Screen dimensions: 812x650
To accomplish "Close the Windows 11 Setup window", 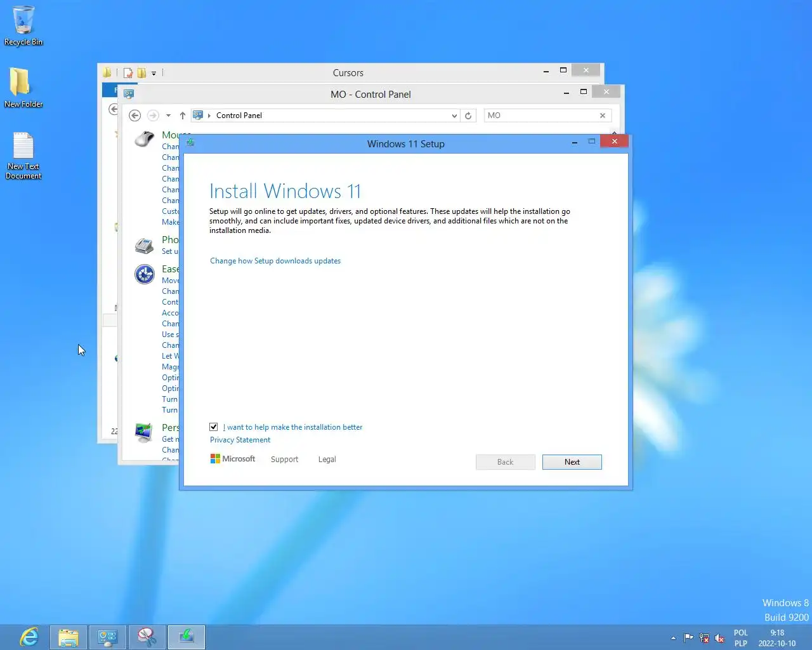I will (614, 142).
